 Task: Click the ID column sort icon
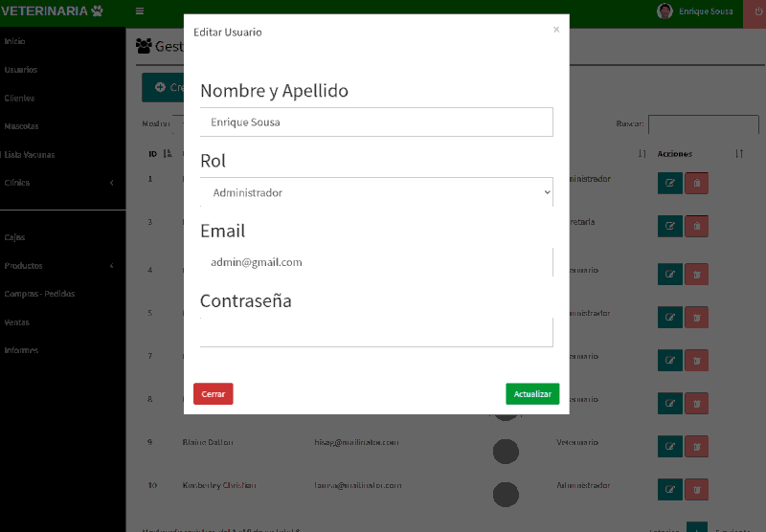(x=168, y=154)
